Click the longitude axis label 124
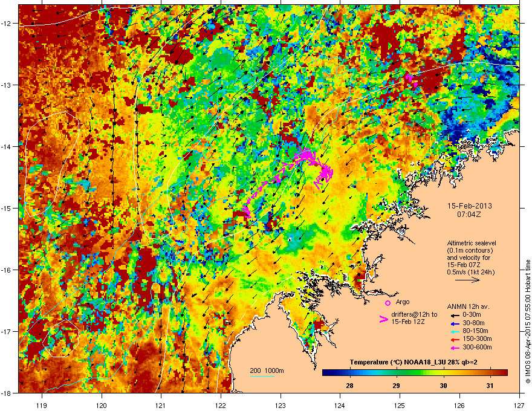Viewport: 532px width, 411px height. click(x=340, y=405)
